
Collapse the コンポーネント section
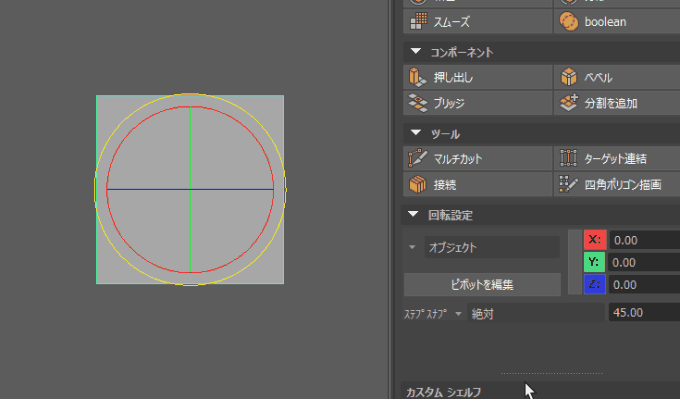tap(415, 52)
